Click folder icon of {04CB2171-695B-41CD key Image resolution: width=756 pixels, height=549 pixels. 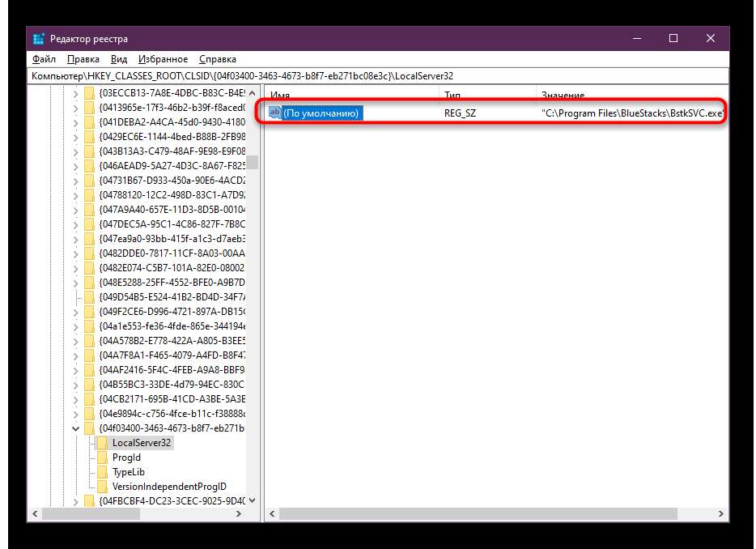89,399
